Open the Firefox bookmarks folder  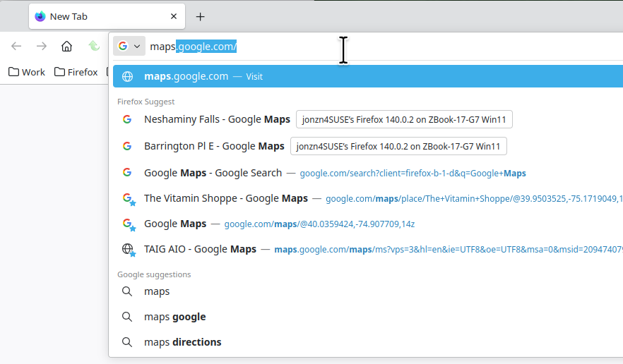pos(76,72)
